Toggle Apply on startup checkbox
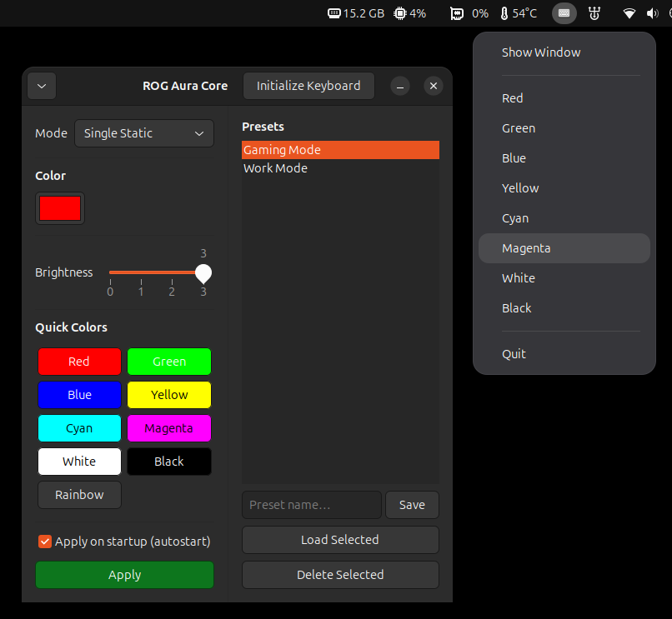Viewport: 672px width, 619px height. pyautogui.click(x=44, y=542)
